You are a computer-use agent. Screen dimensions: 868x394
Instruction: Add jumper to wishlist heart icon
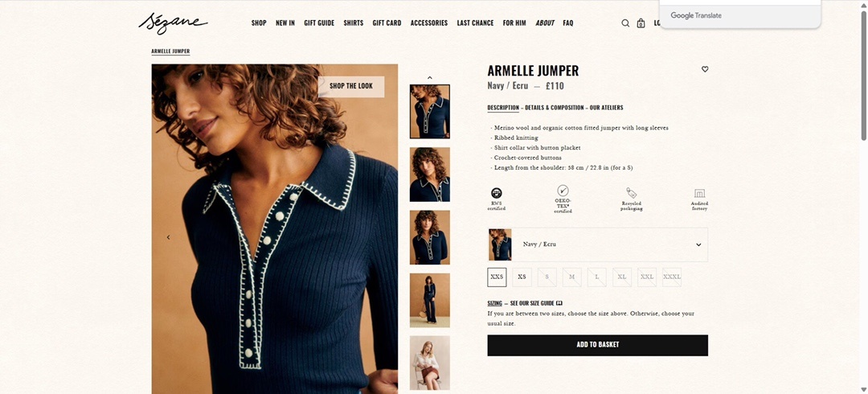click(705, 69)
